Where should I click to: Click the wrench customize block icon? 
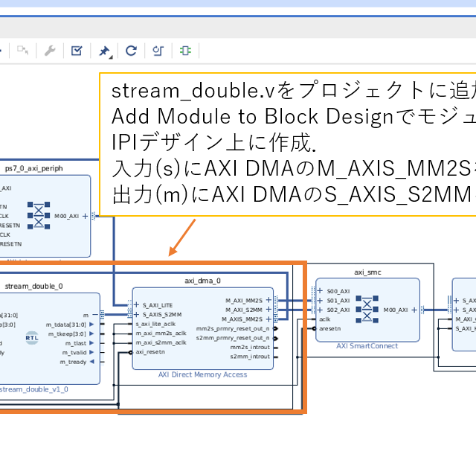[x=50, y=51]
